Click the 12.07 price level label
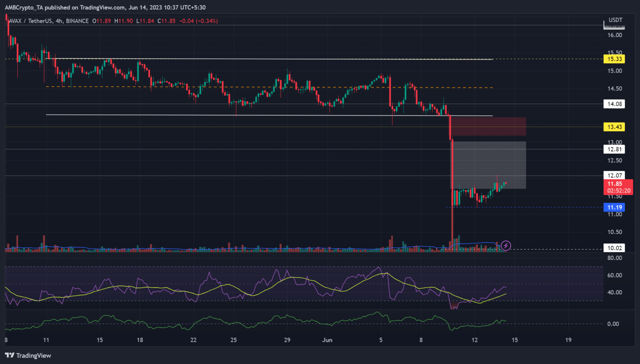The height and width of the screenshot is (364, 640). pyautogui.click(x=614, y=175)
